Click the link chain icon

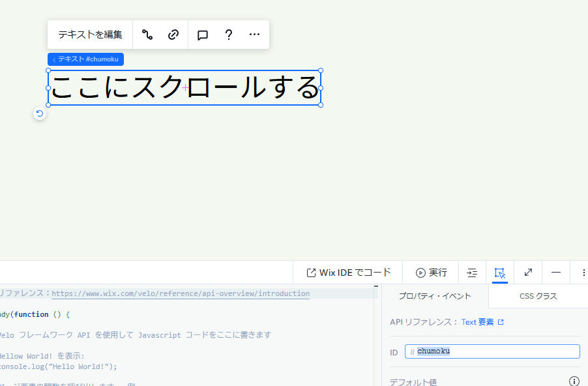point(173,35)
